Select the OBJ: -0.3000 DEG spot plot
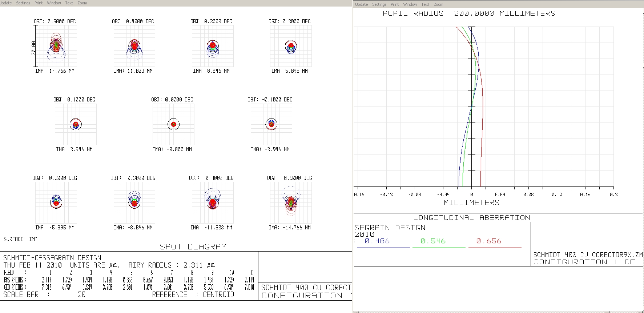Viewport: 644px width, 313px height. click(x=134, y=202)
